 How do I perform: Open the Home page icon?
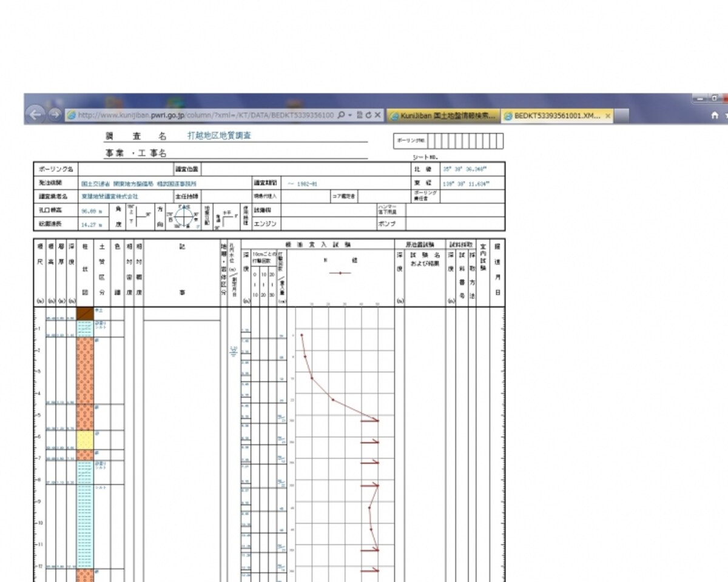[715, 115]
